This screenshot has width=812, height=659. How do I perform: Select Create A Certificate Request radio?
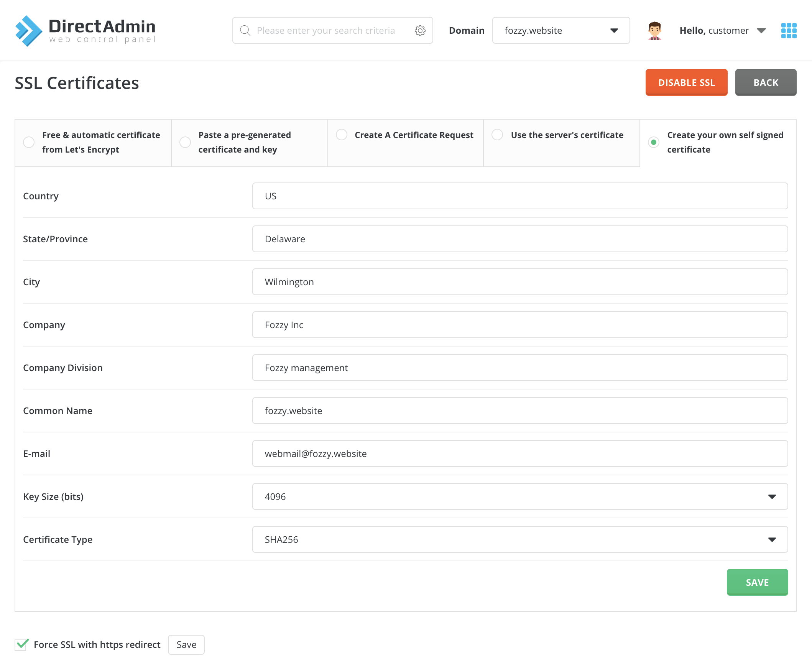tap(341, 135)
